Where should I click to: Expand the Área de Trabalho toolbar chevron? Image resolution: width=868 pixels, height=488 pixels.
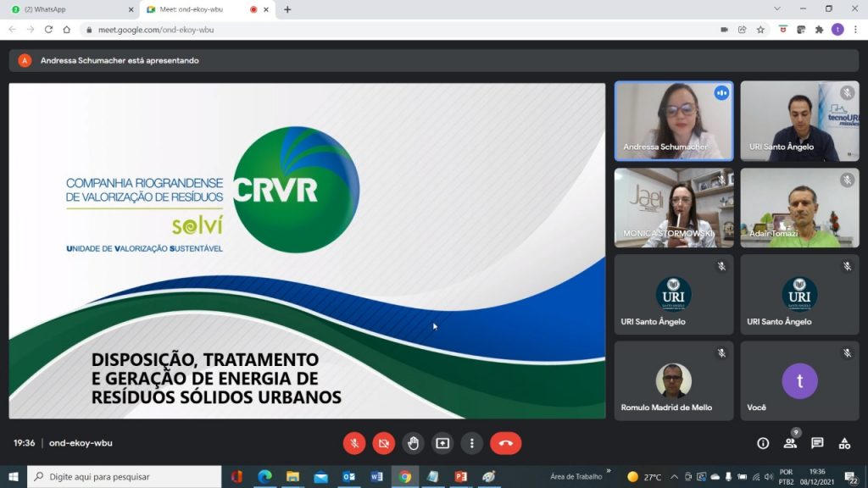pyautogui.click(x=609, y=471)
